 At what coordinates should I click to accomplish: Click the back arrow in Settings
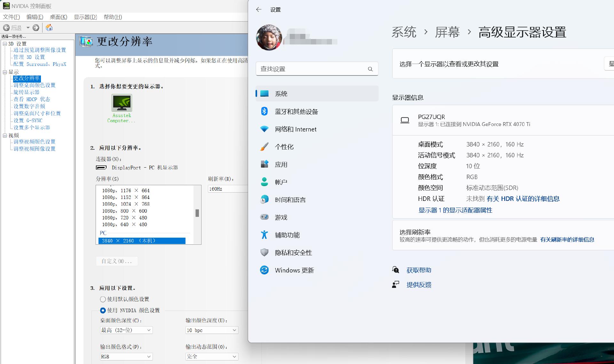point(259,10)
